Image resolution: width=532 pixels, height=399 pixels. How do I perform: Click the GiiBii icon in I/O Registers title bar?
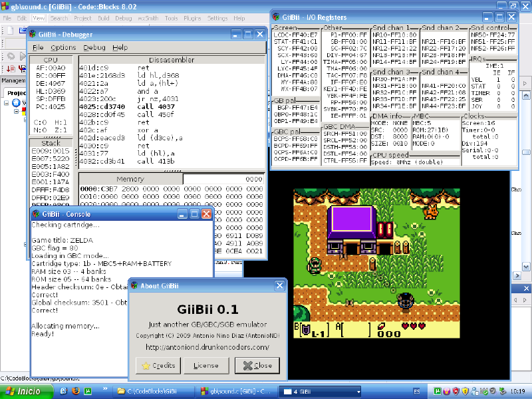[275, 17]
